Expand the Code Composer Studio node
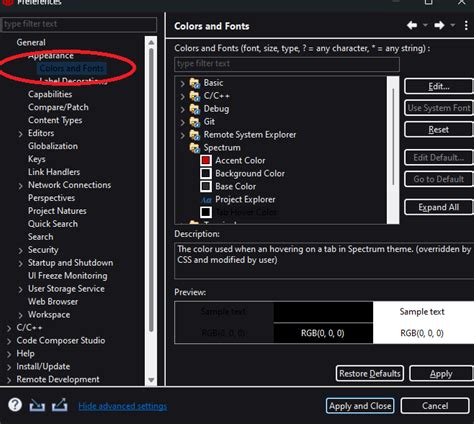The image size is (474, 424). tap(9, 341)
